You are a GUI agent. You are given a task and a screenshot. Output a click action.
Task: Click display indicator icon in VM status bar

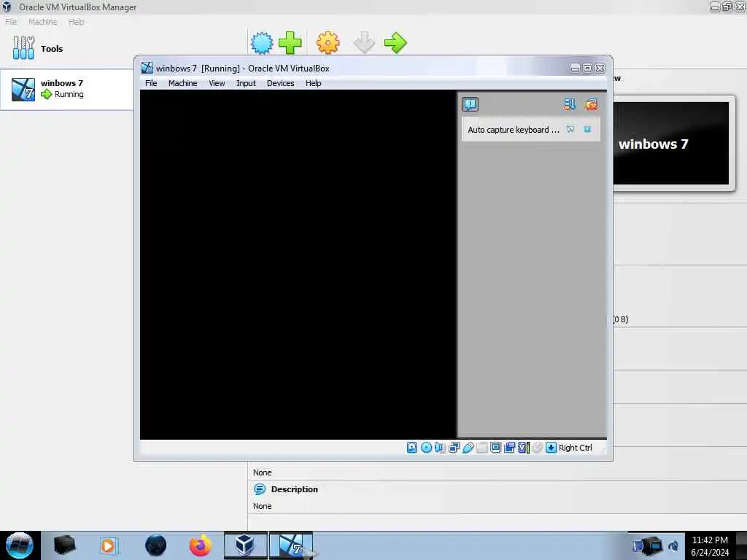pyautogui.click(x=495, y=448)
